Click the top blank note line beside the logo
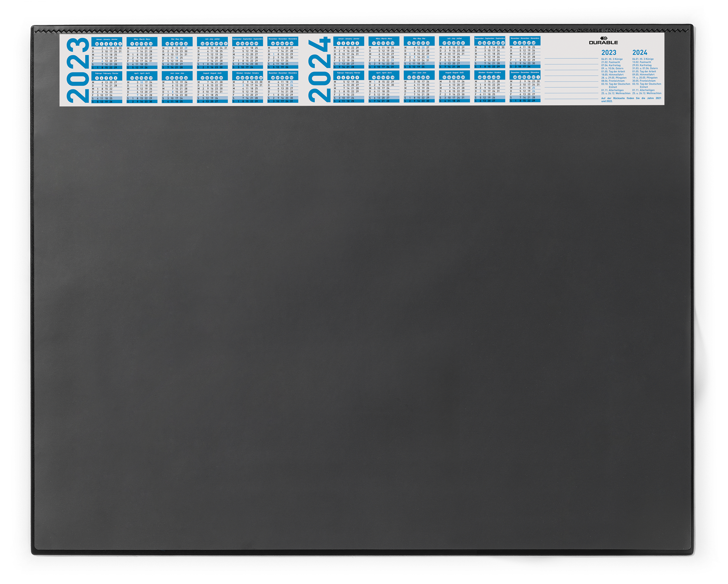728x584 pixels. [x=571, y=58]
